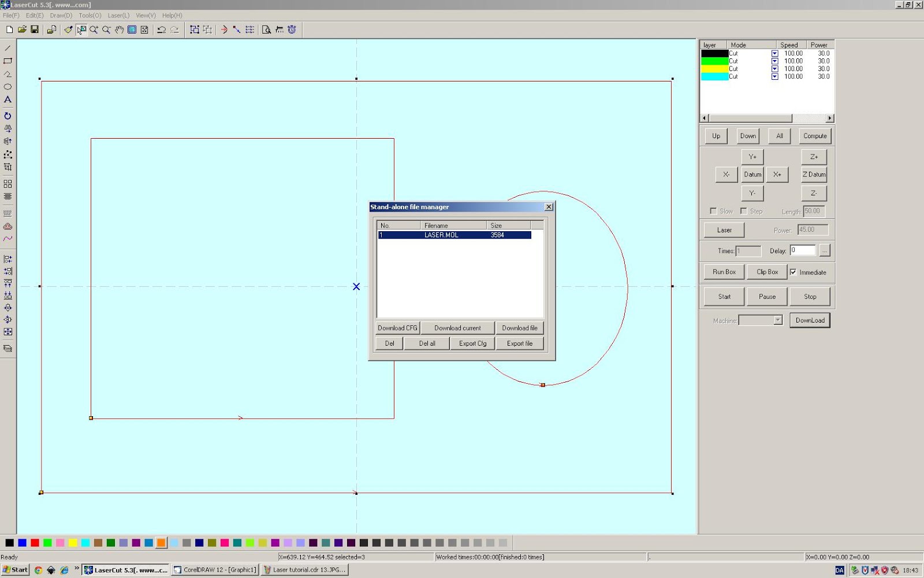Click the Save file toolbar icon
Viewport: 924px width, 578px height.
pyautogui.click(x=35, y=29)
